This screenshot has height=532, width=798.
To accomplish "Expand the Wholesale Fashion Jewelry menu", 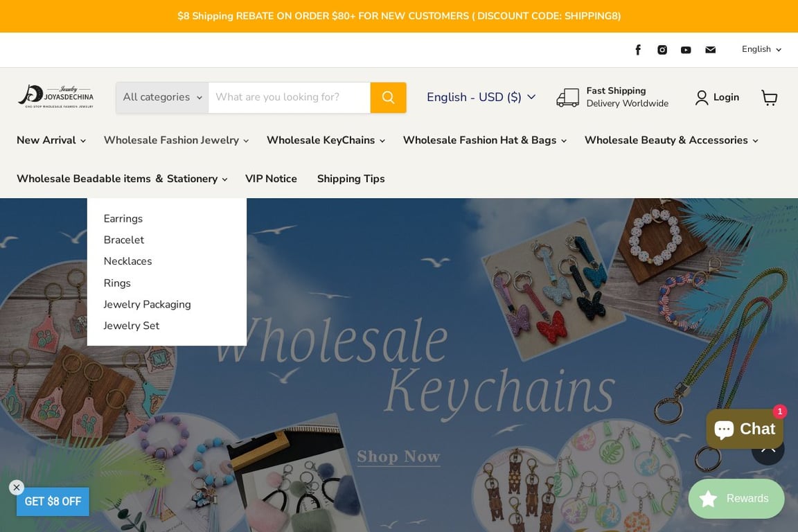I will (176, 140).
